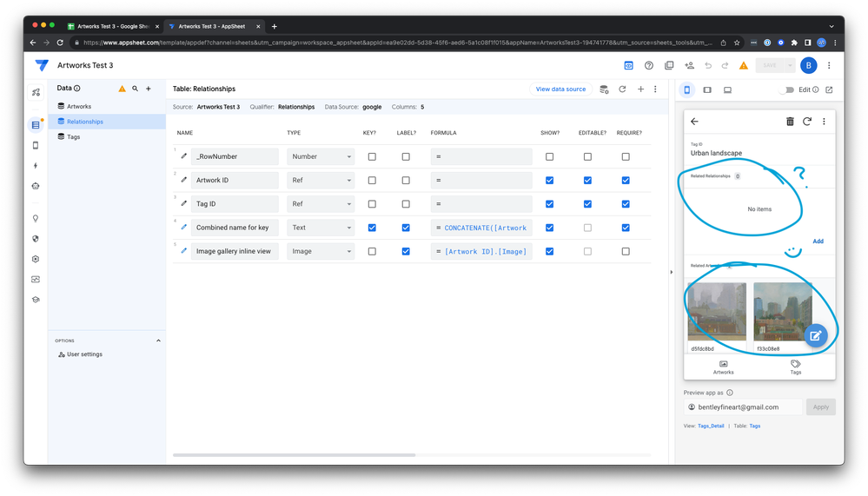Open Image type dropdown for gallery column
868x496 pixels.
coord(321,251)
